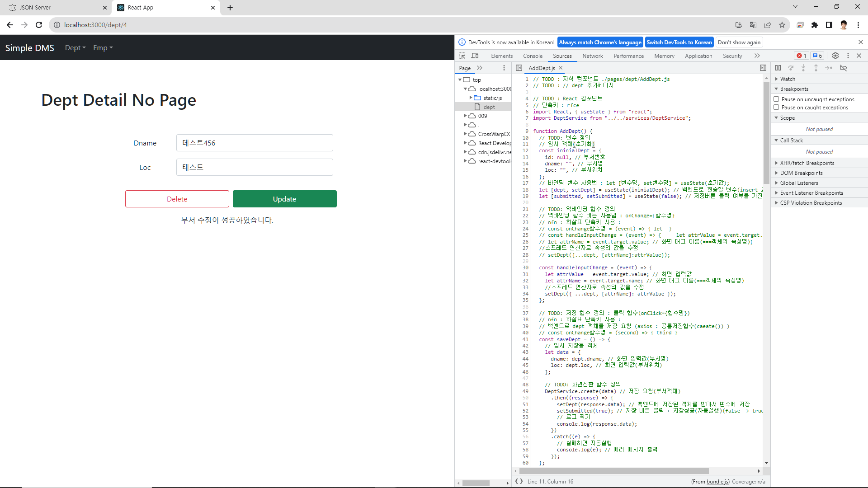868x488 pixels.
Task: Toggle the device toolbar icon
Action: [x=475, y=56]
